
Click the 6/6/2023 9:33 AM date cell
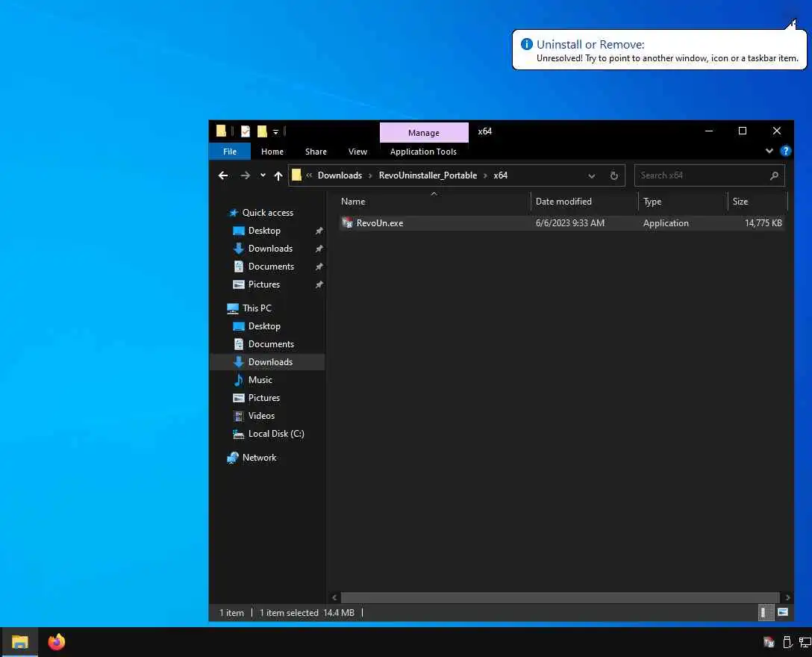coord(569,222)
